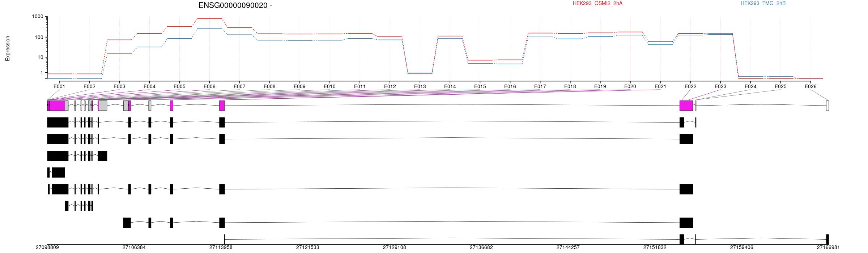Click genomic coordinate 27113958

point(221,248)
